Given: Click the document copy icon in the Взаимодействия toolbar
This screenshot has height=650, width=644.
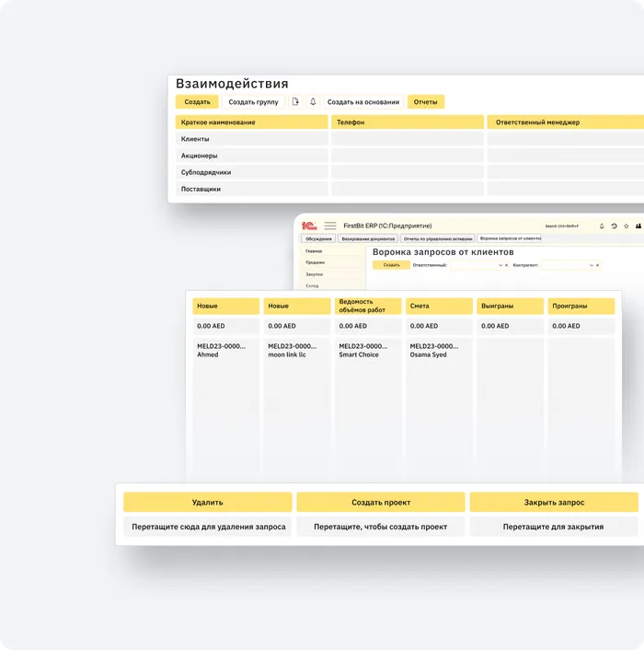Looking at the screenshot, I should coord(295,102).
